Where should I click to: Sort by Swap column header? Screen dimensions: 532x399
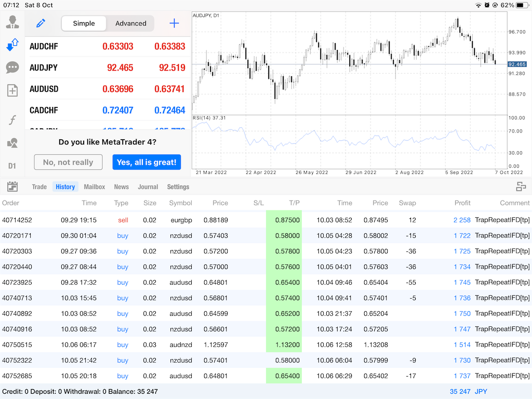[x=407, y=203]
